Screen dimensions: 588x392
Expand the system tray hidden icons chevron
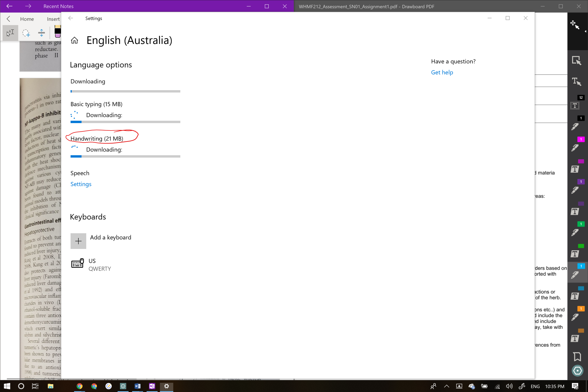(x=446, y=386)
